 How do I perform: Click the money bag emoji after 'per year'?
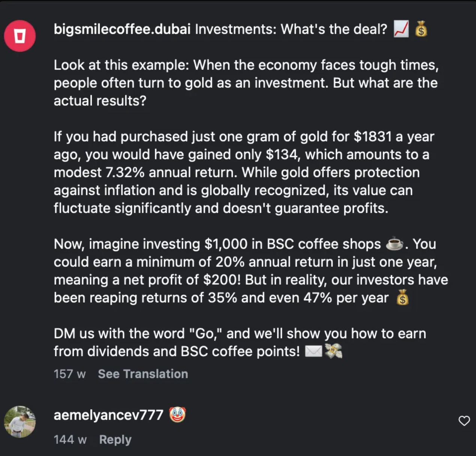click(403, 298)
